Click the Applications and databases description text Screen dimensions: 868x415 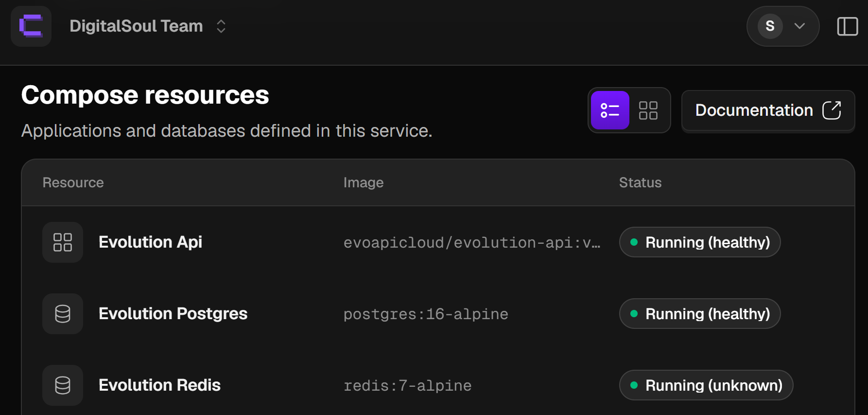point(227,131)
